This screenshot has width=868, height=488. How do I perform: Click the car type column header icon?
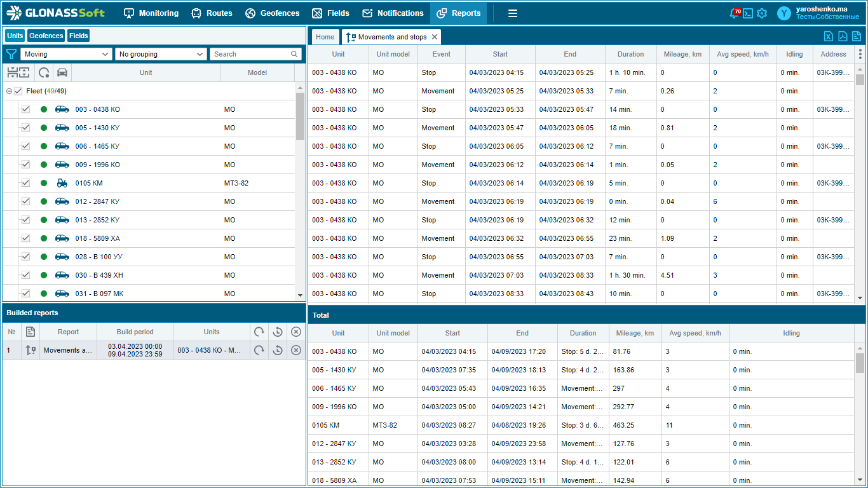pyautogui.click(x=62, y=72)
